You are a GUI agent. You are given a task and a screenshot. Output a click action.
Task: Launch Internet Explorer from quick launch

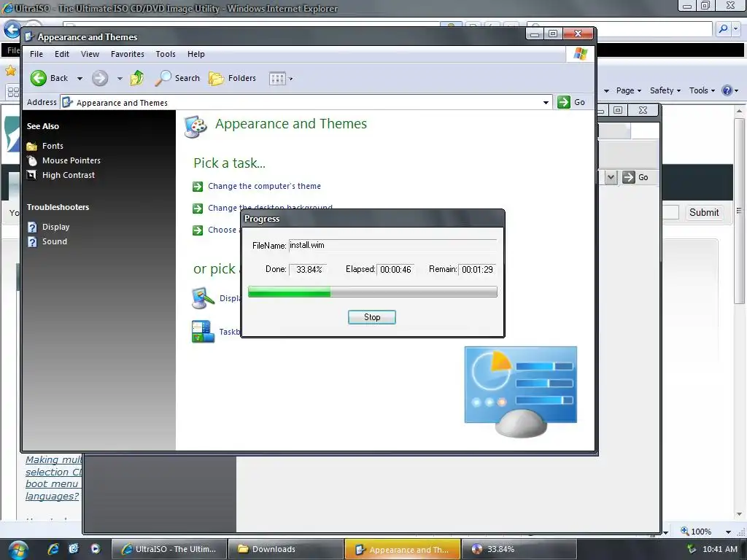pyautogui.click(x=53, y=549)
